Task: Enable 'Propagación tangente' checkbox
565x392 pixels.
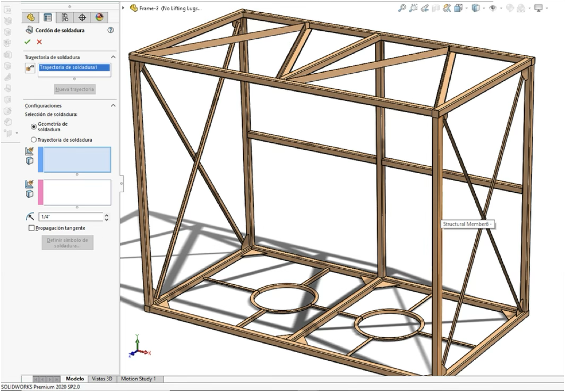Action: click(x=32, y=228)
